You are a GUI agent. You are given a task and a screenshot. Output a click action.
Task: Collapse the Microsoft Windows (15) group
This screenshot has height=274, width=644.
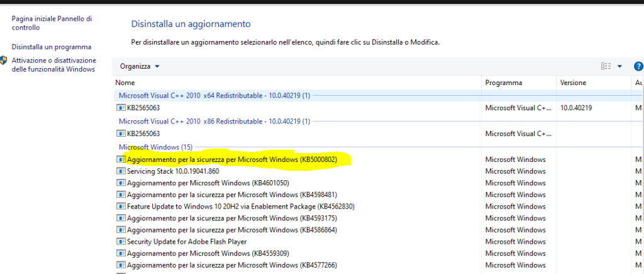155,147
